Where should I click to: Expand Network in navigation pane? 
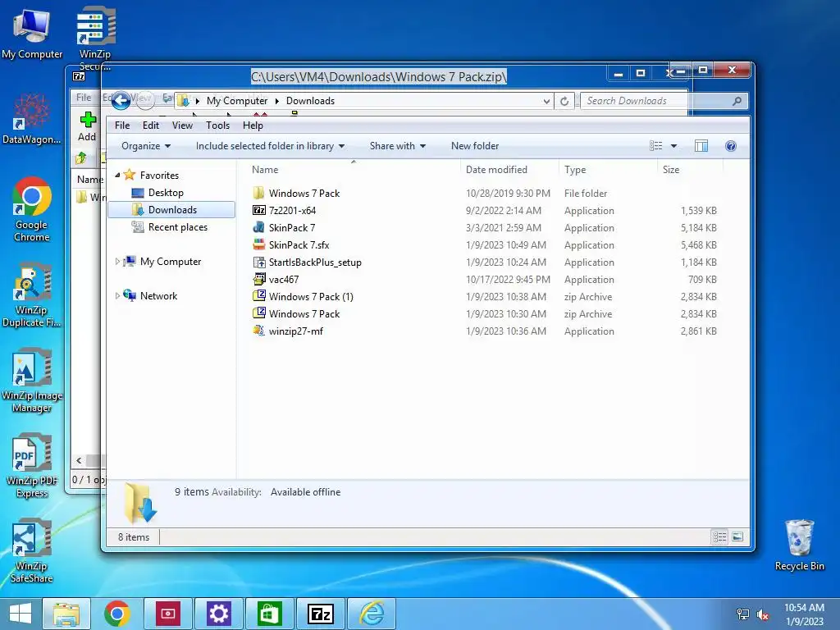117,295
